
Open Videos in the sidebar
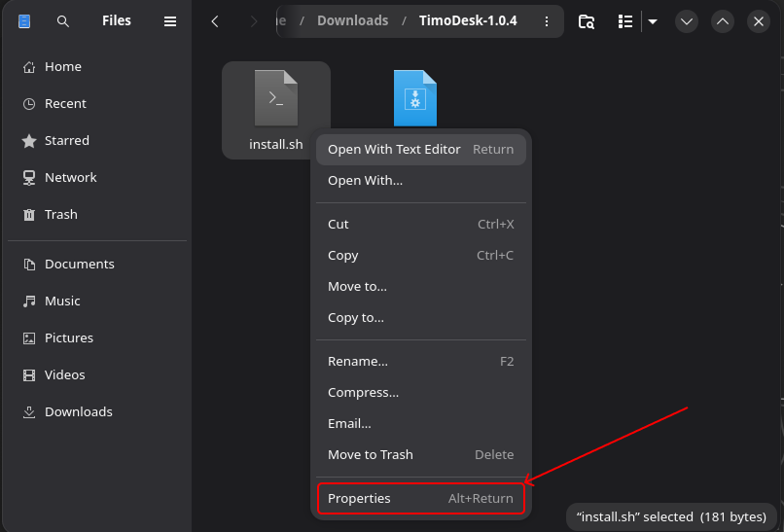coord(97,375)
